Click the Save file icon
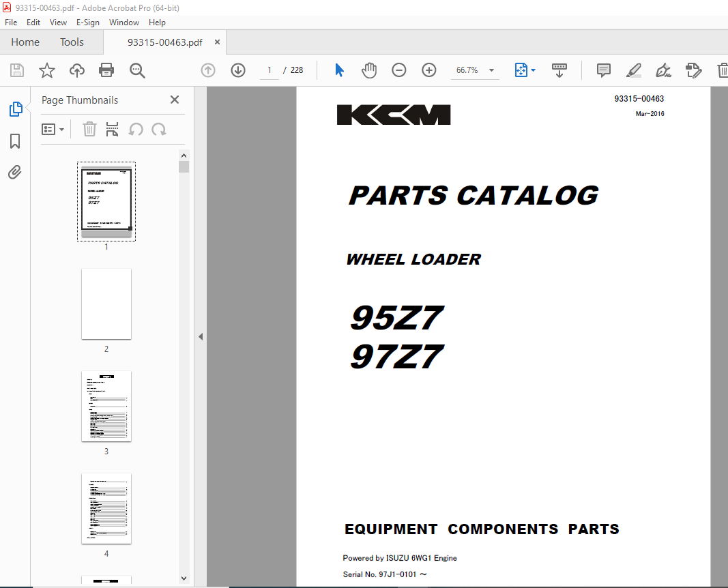Image resolution: width=728 pixels, height=588 pixels. pyautogui.click(x=17, y=70)
